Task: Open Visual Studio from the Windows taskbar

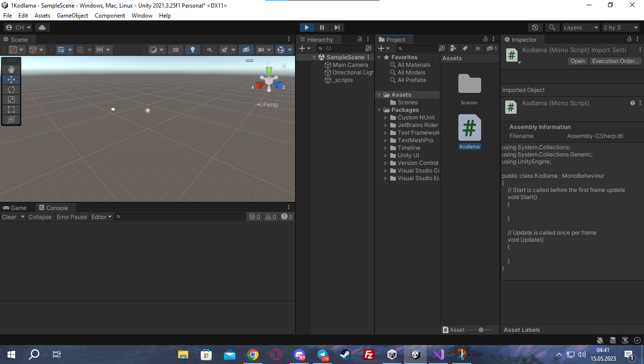Action: pos(438,354)
